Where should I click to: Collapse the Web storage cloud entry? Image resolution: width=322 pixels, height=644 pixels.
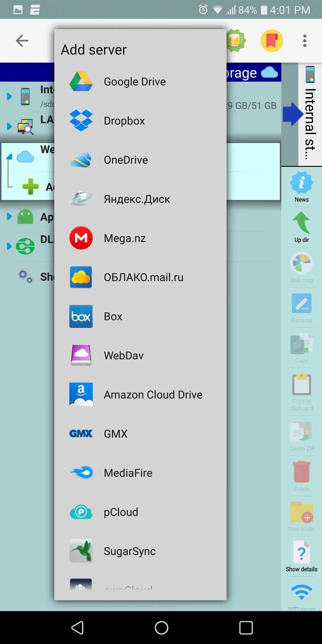(x=9, y=157)
